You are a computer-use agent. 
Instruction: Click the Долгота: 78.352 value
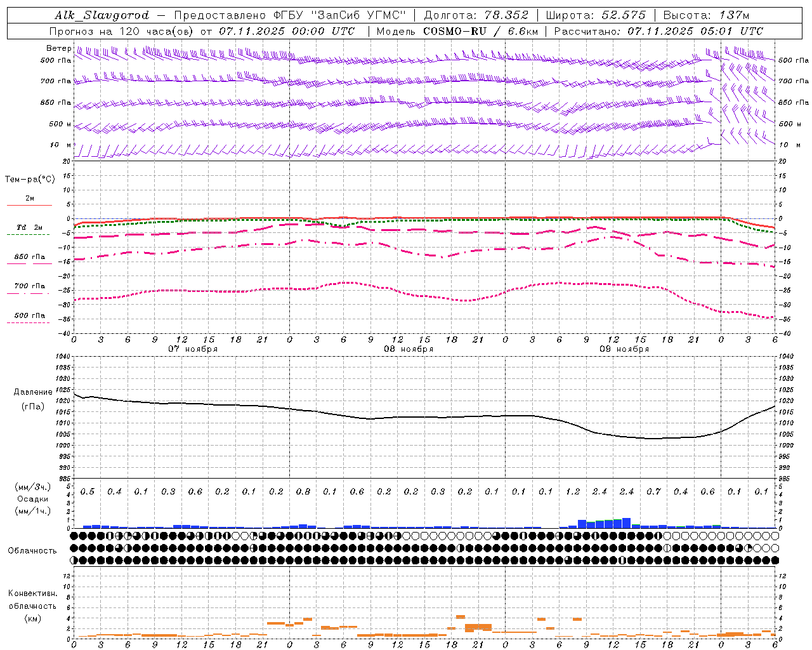tap(476, 15)
